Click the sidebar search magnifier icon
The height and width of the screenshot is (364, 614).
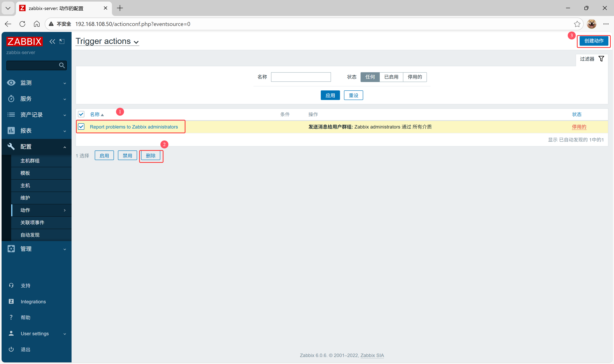click(x=62, y=65)
